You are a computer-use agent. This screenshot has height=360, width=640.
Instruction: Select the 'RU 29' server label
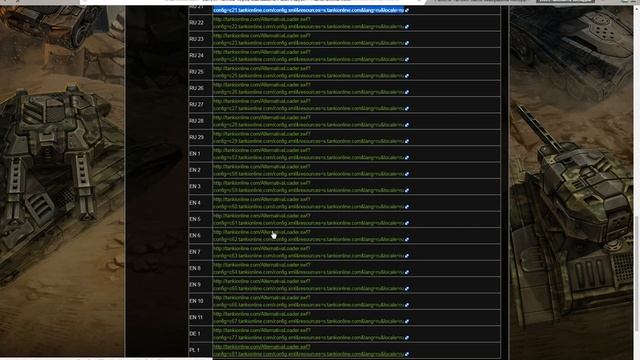[196, 137]
